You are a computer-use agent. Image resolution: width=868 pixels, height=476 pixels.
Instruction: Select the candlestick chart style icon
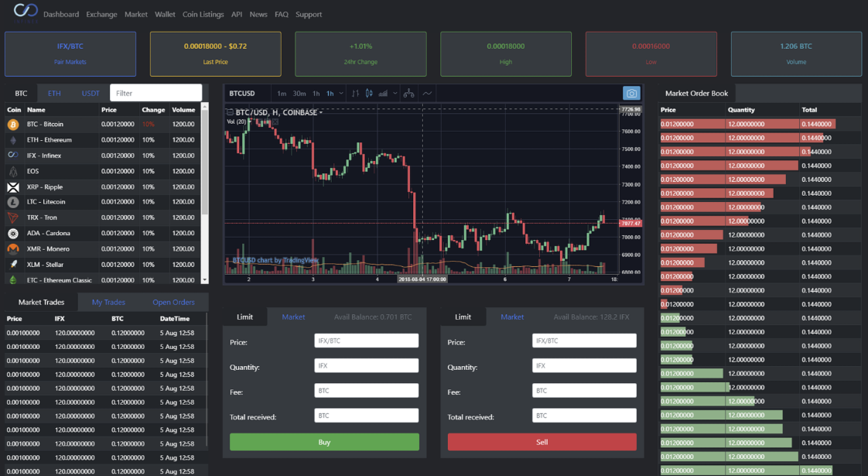point(369,93)
